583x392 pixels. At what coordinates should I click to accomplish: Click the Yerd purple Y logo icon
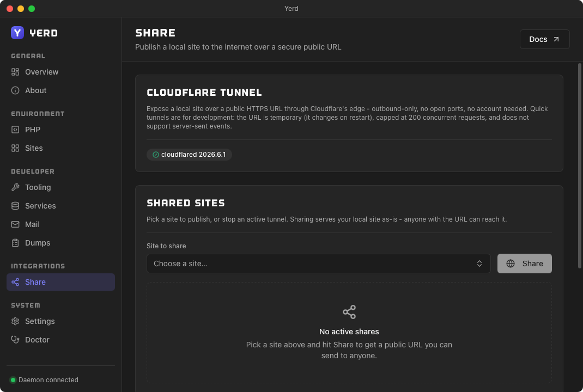[x=17, y=33]
